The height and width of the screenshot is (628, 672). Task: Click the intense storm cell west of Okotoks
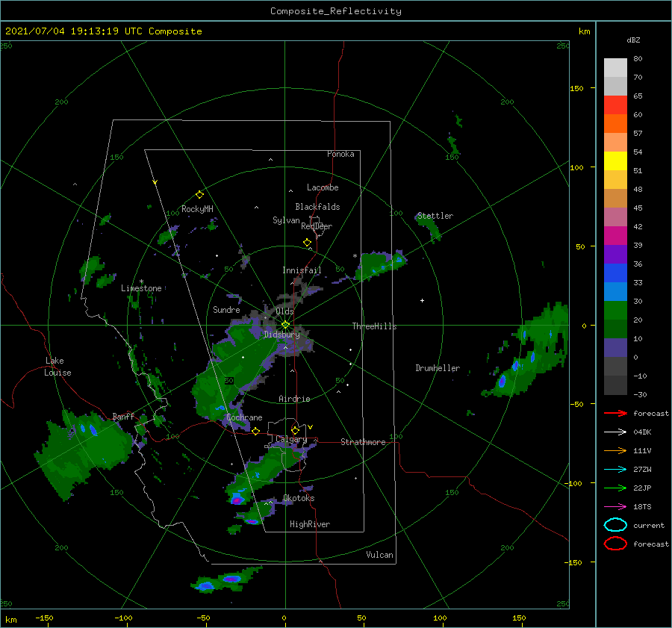[237, 500]
